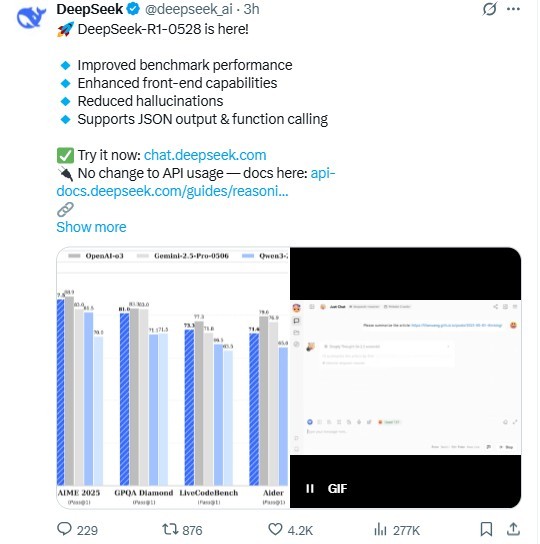Like the tweet with heart icon

coord(275,529)
